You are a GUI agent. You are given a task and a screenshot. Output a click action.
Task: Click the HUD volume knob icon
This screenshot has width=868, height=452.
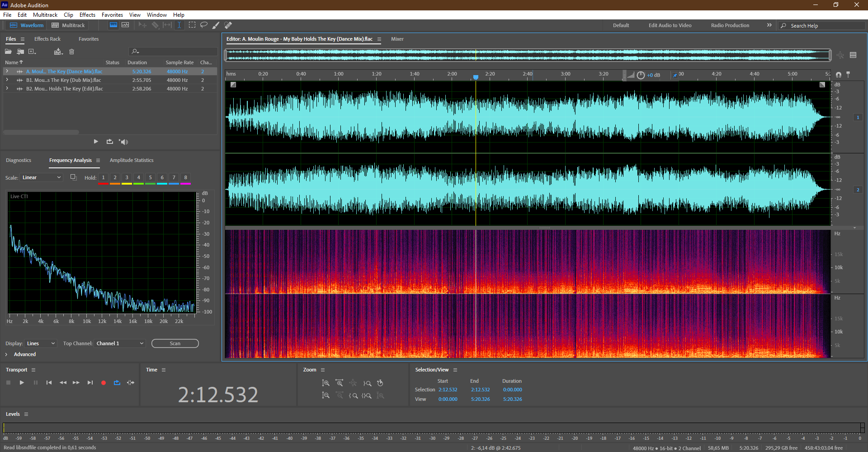(x=641, y=75)
